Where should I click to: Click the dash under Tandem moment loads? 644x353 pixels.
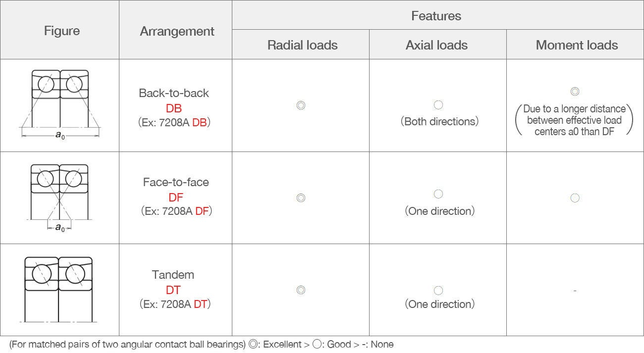pos(575,291)
